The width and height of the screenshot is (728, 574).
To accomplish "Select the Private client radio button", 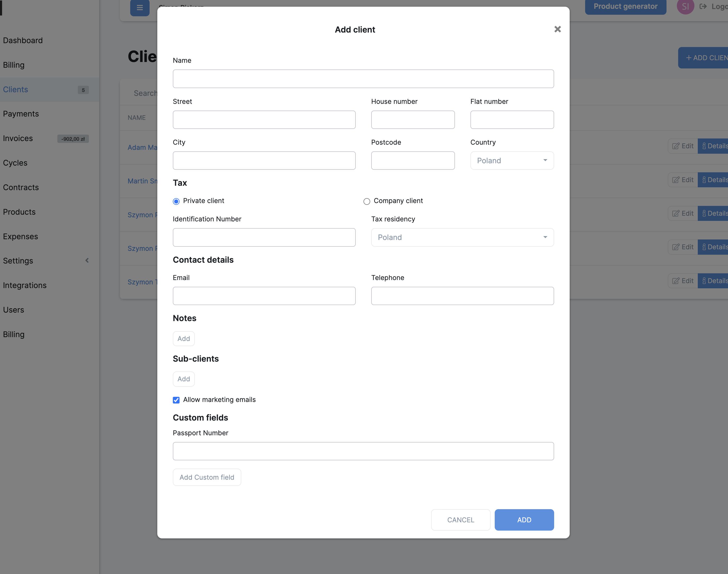I will [176, 201].
